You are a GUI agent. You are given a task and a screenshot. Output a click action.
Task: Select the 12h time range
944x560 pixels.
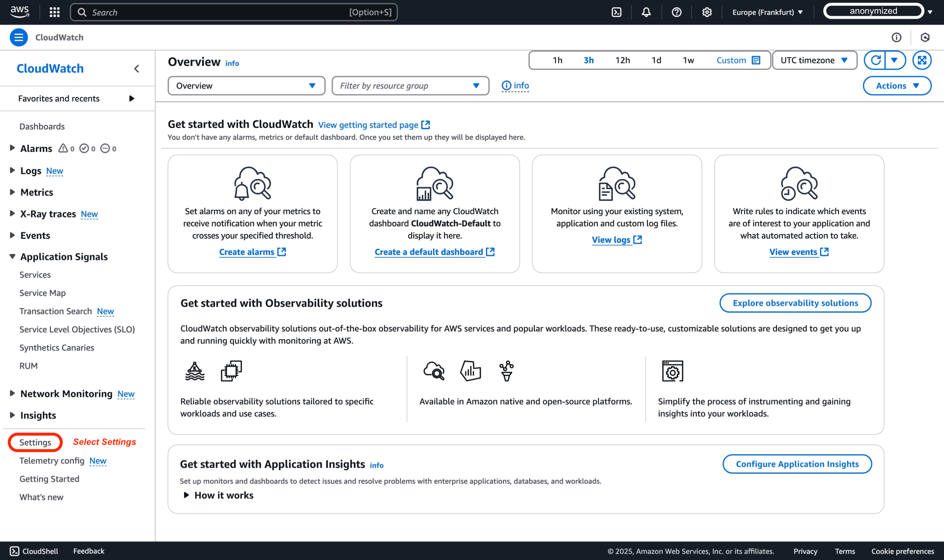[623, 60]
